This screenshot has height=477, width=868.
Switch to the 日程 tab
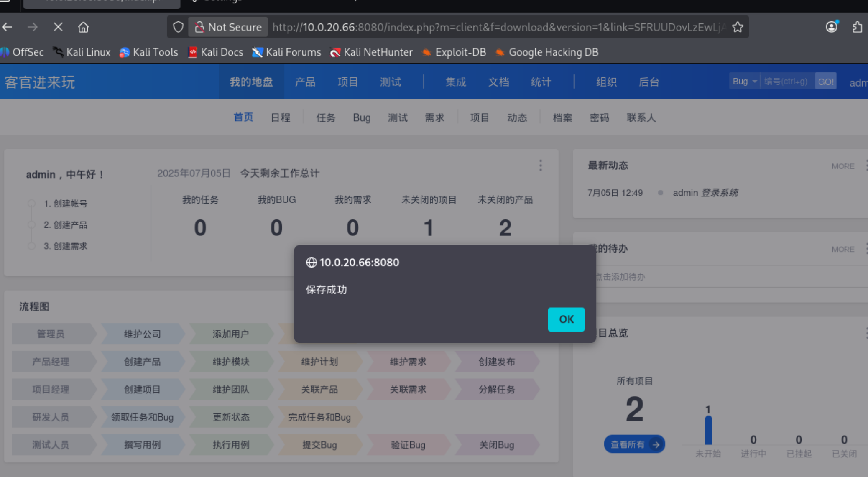coord(280,118)
